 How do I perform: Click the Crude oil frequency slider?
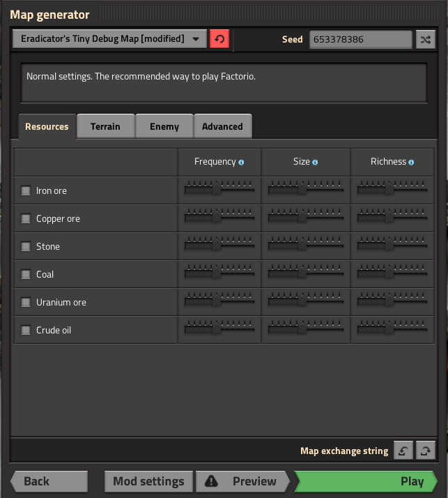pos(219,327)
